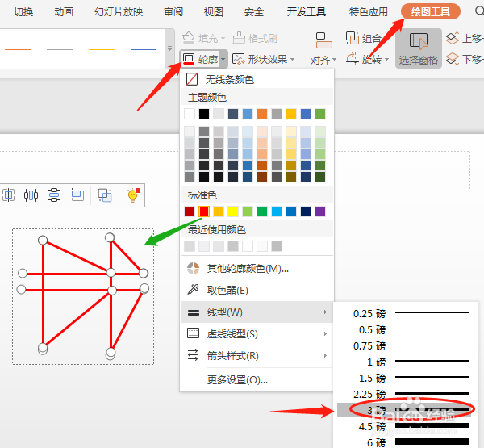
Task: Switch to the 切换 tab
Action: point(23,12)
